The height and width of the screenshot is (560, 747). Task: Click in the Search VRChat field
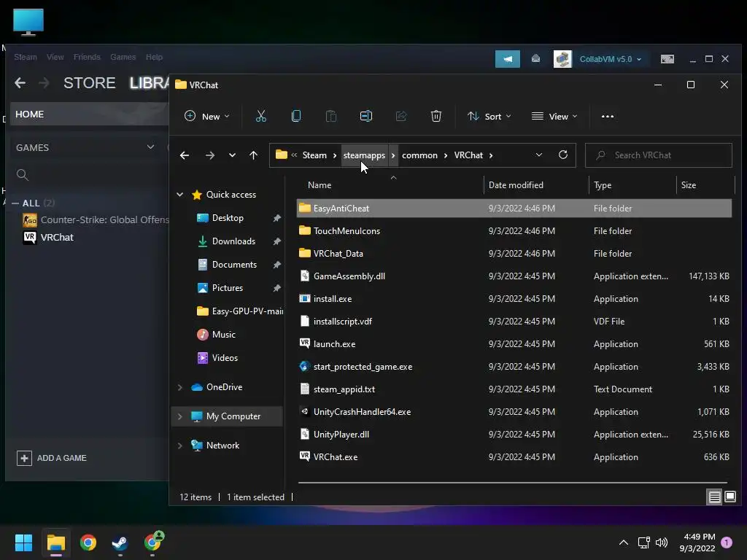[659, 155]
